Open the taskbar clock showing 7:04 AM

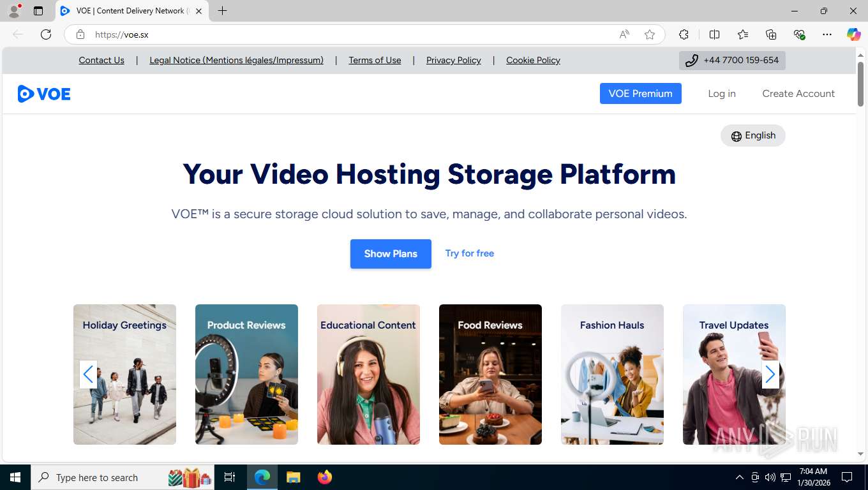click(x=813, y=477)
